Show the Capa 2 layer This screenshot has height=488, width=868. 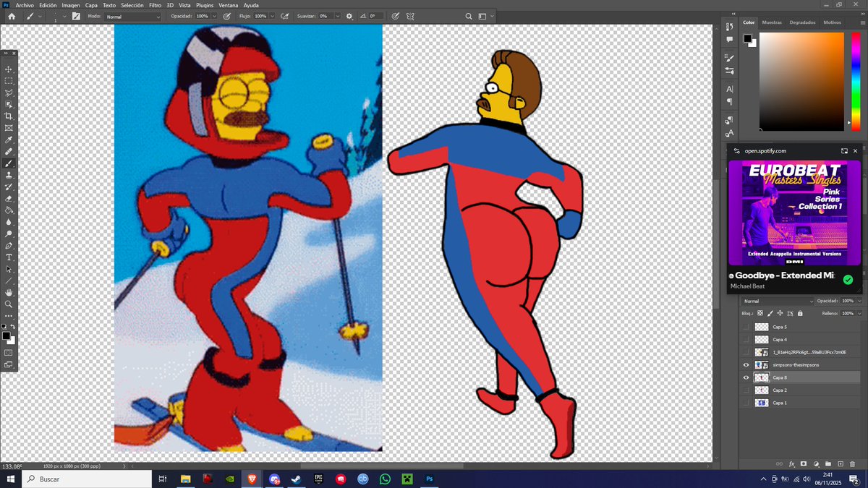click(746, 390)
